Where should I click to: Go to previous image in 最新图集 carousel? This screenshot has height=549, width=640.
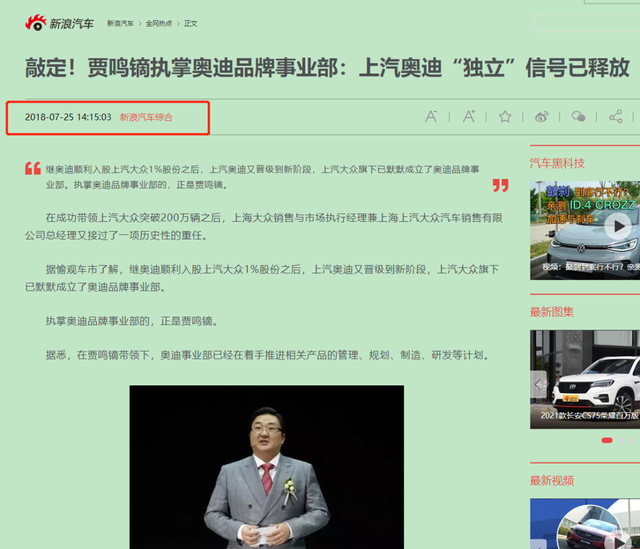538,385
